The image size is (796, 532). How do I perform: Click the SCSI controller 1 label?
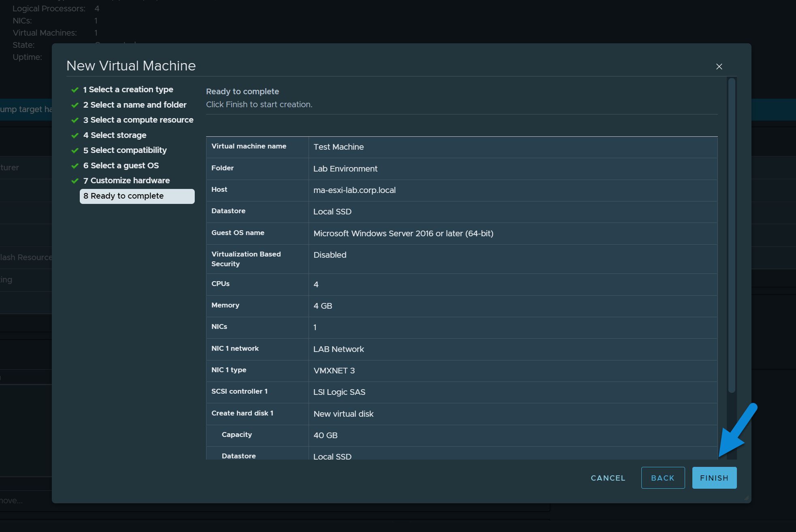tap(239, 391)
